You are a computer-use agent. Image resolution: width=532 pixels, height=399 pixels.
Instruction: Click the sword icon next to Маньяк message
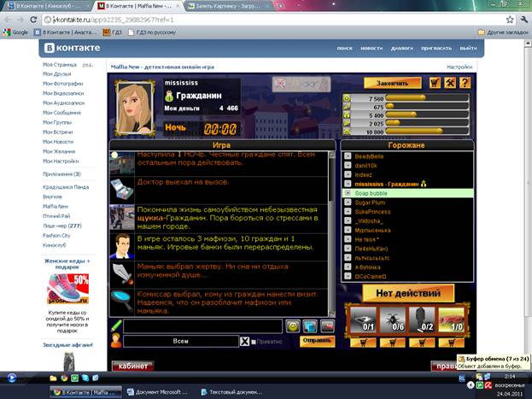122,274
